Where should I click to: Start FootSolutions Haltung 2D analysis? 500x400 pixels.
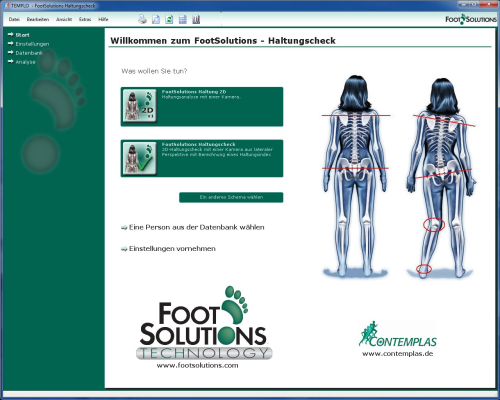[x=202, y=107]
